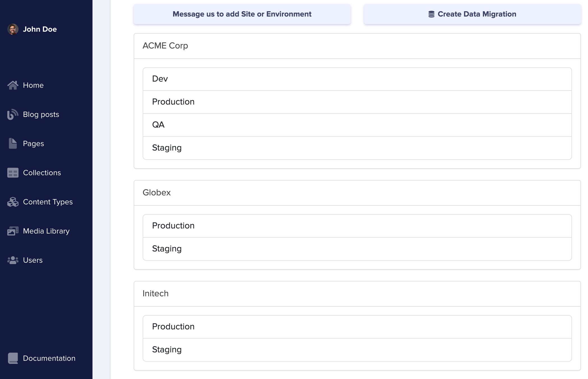The height and width of the screenshot is (379, 588).
Task: Open the Media Library image icon
Action: point(13,231)
